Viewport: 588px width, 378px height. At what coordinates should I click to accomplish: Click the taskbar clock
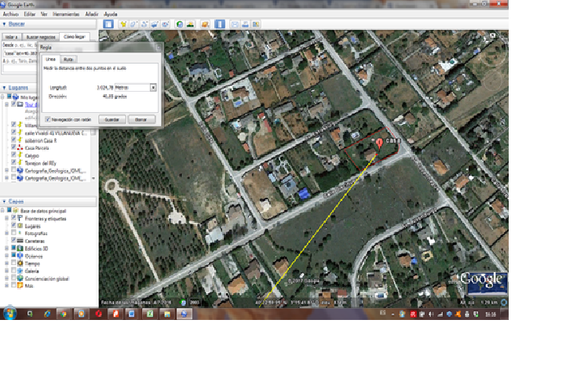coord(491,314)
